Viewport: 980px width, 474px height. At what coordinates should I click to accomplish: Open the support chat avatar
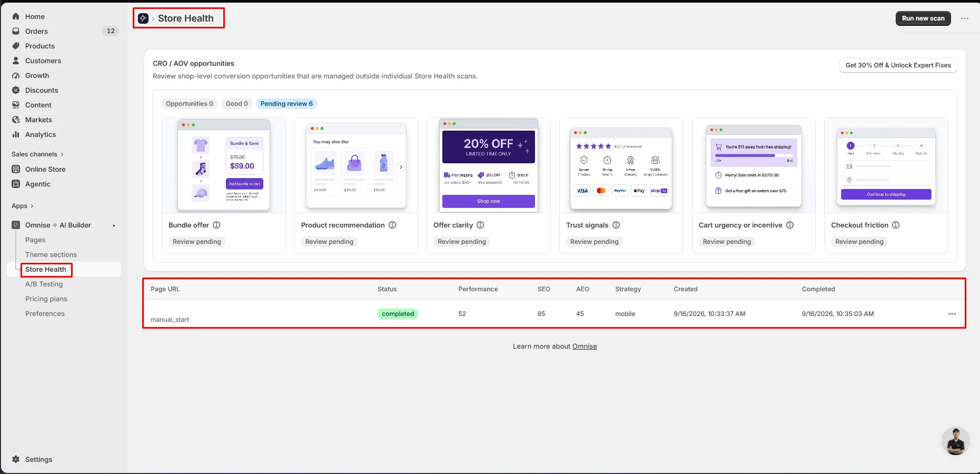(955, 441)
